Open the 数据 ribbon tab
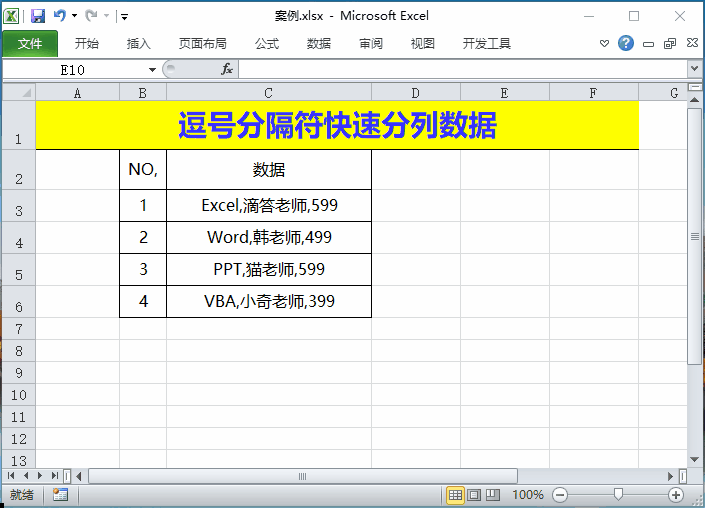 coord(319,44)
